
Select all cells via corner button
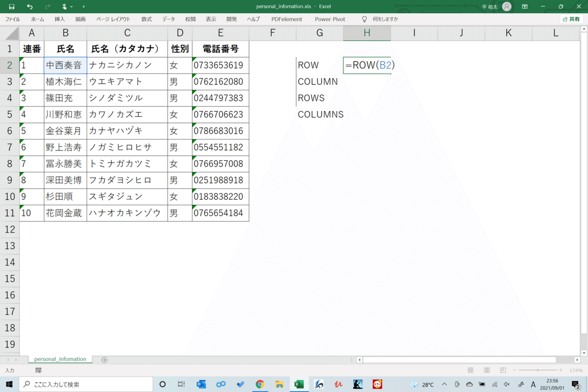tap(10, 33)
